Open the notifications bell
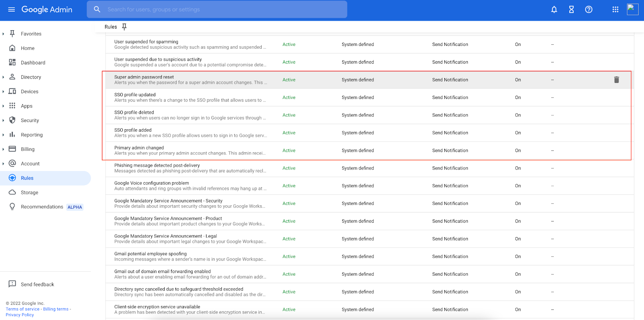 click(x=554, y=9)
